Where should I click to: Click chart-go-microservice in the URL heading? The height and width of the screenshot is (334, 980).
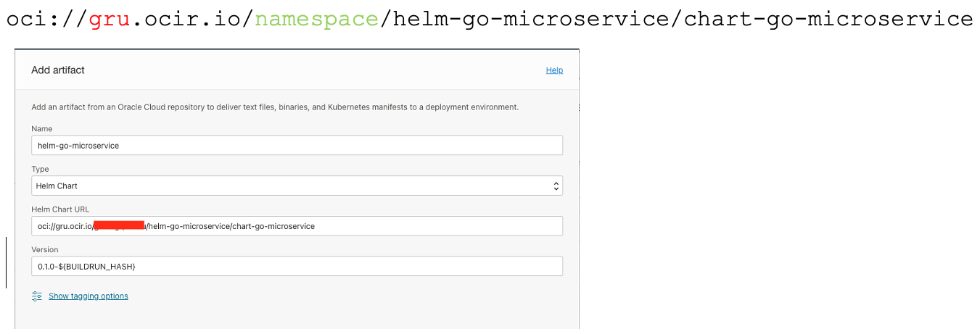[828, 19]
